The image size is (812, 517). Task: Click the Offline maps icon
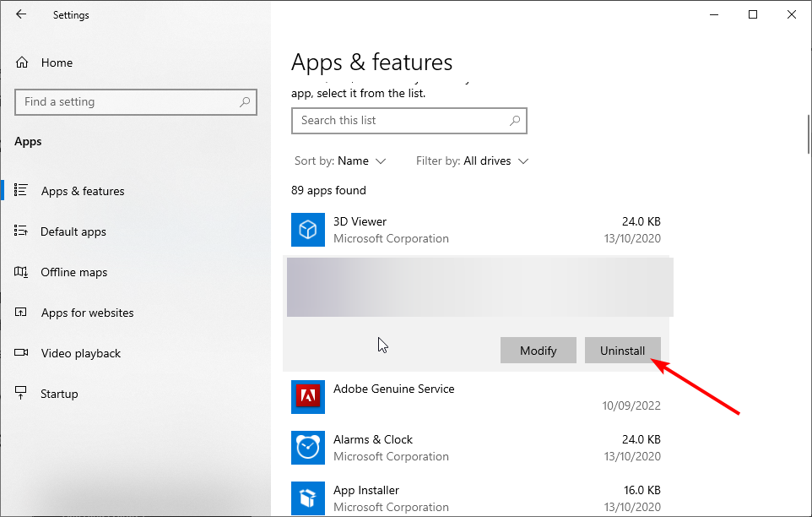[x=21, y=271]
